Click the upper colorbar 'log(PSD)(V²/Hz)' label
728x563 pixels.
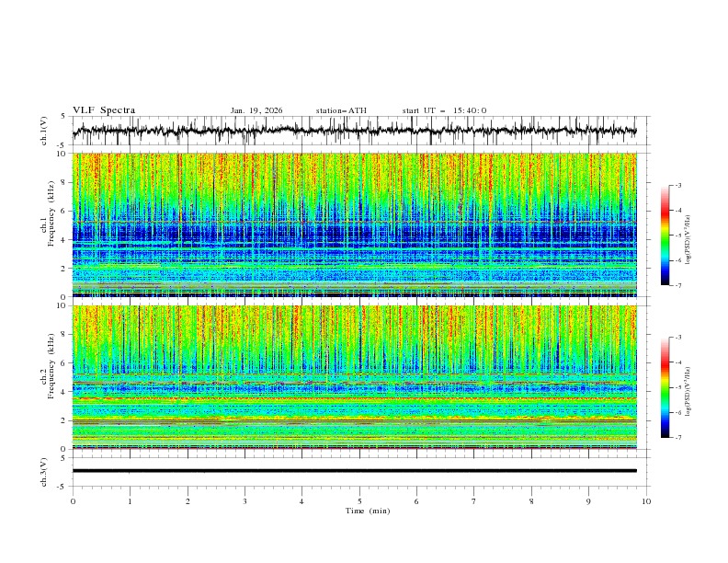point(688,240)
